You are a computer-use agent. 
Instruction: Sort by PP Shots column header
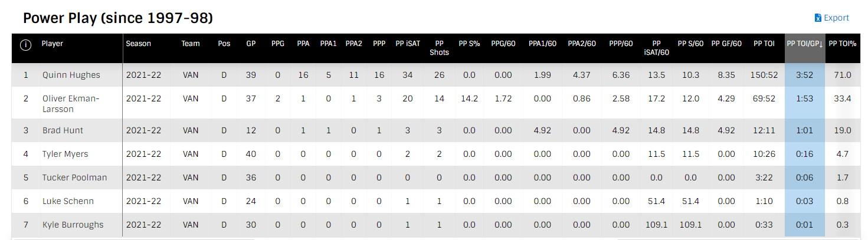(439, 48)
